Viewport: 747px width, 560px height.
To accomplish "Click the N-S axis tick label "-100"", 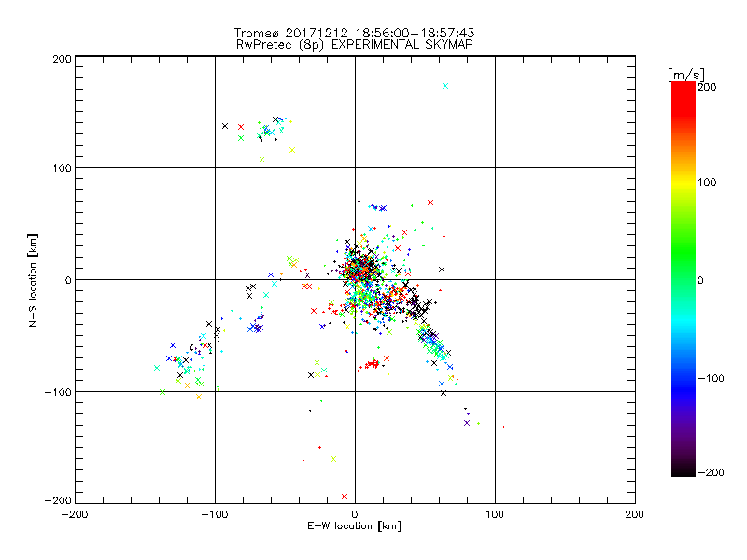I will [58, 392].
